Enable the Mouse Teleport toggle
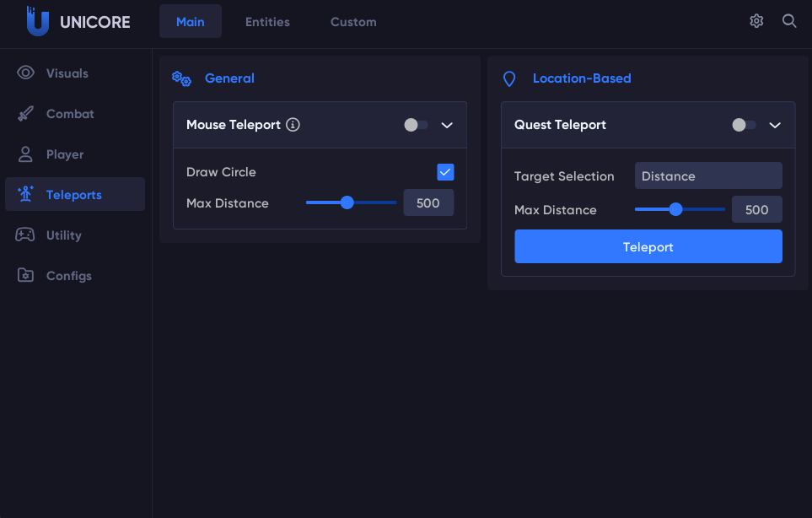The image size is (812, 518). (416, 125)
